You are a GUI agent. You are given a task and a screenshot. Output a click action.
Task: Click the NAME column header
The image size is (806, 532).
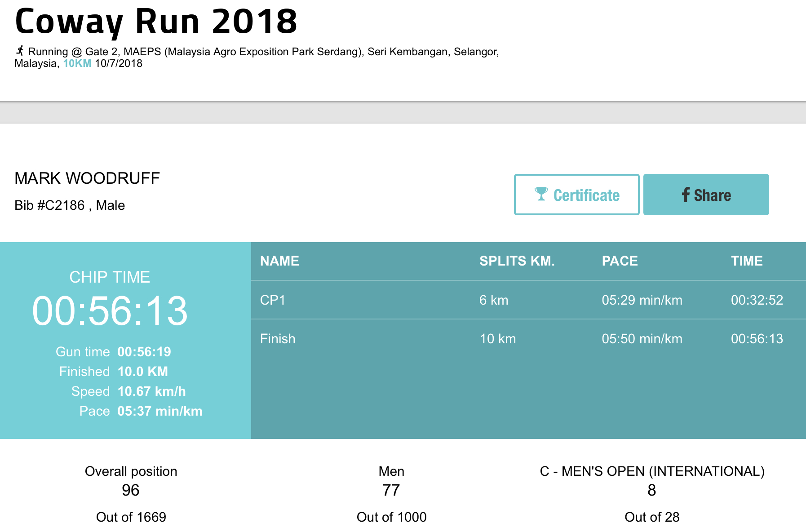pos(279,261)
